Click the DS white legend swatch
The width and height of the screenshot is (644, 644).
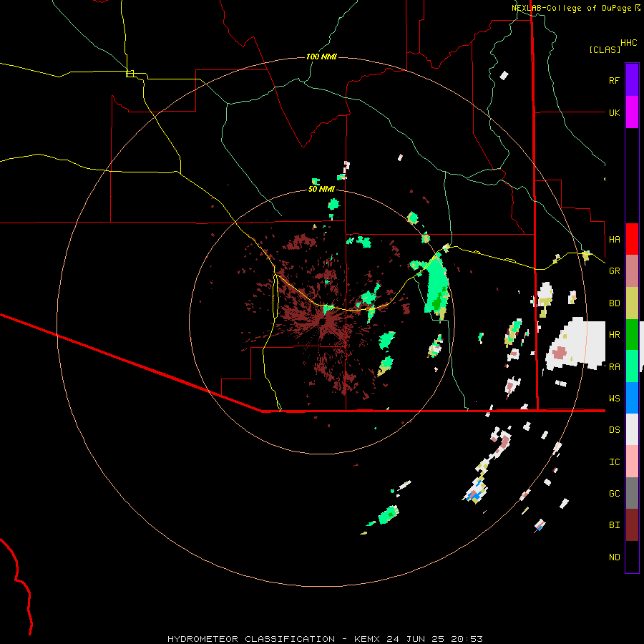coord(632,429)
